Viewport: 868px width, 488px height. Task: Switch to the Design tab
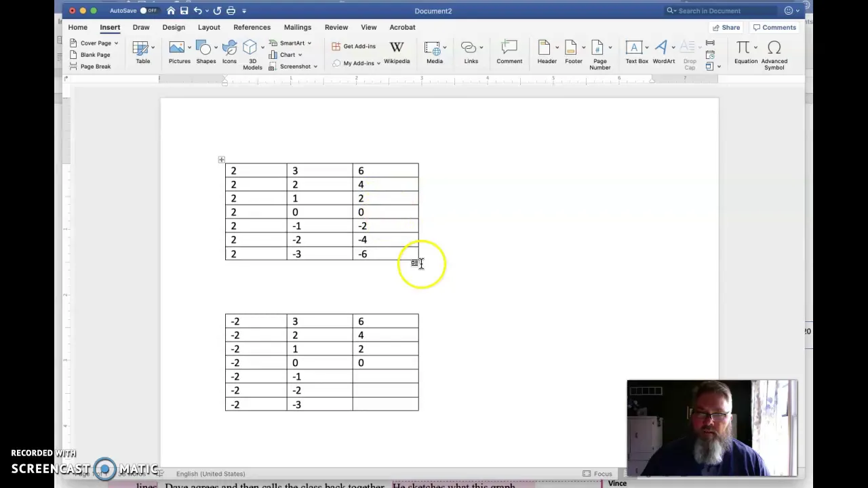(174, 27)
